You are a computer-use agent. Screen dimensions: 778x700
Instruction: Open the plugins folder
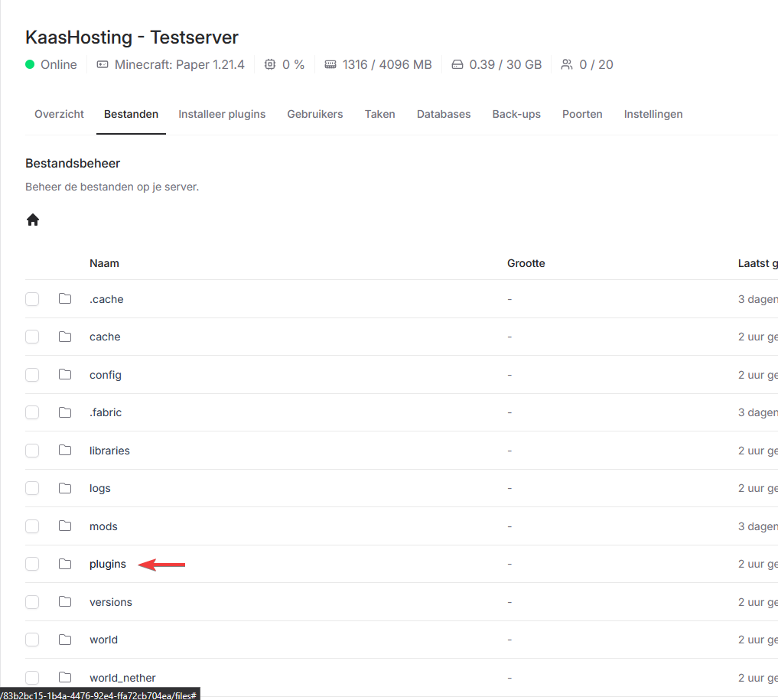tap(108, 564)
